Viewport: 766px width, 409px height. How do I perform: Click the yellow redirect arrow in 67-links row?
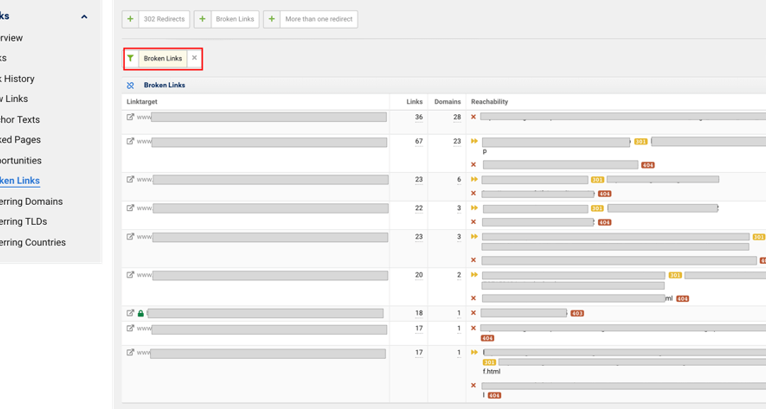(x=474, y=142)
